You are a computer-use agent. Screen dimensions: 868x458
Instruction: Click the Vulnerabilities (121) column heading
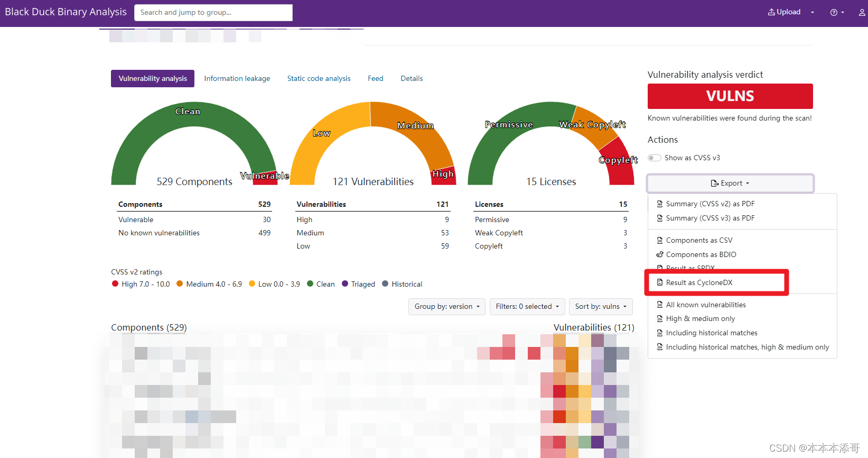pyautogui.click(x=594, y=327)
